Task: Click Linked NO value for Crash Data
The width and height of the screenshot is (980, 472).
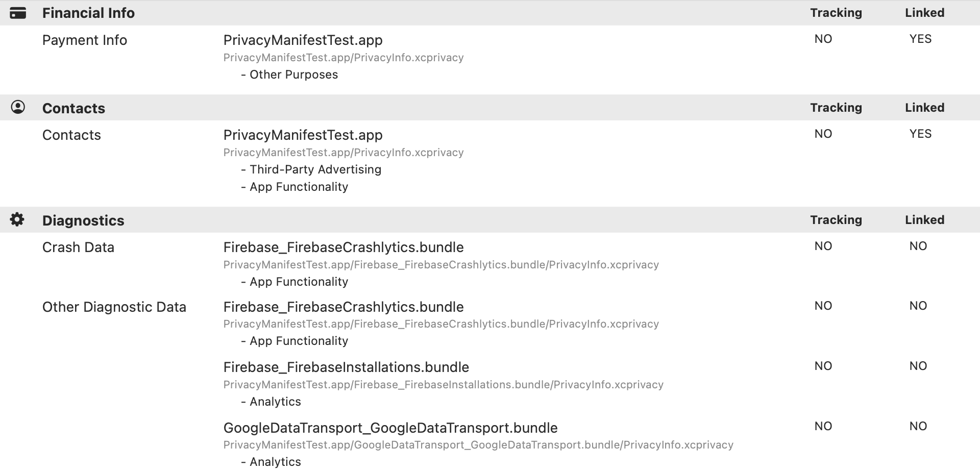Action: [x=918, y=246]
